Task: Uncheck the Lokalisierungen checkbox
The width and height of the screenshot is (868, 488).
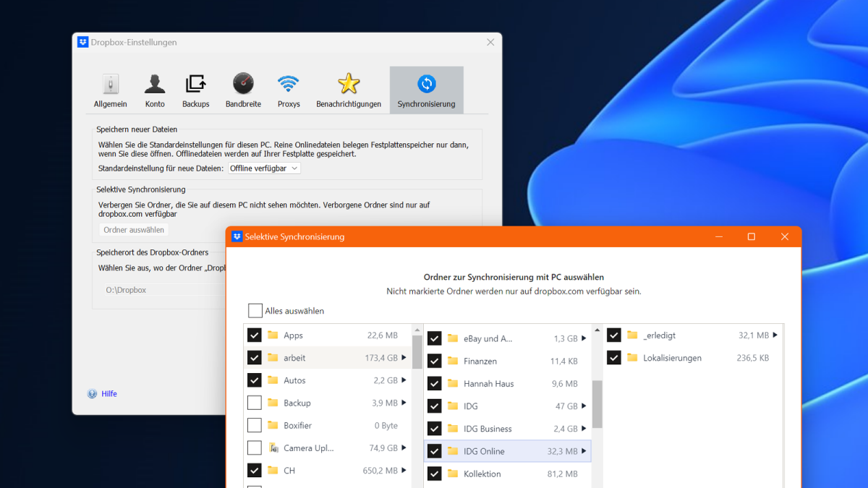Action: point(614,357)
